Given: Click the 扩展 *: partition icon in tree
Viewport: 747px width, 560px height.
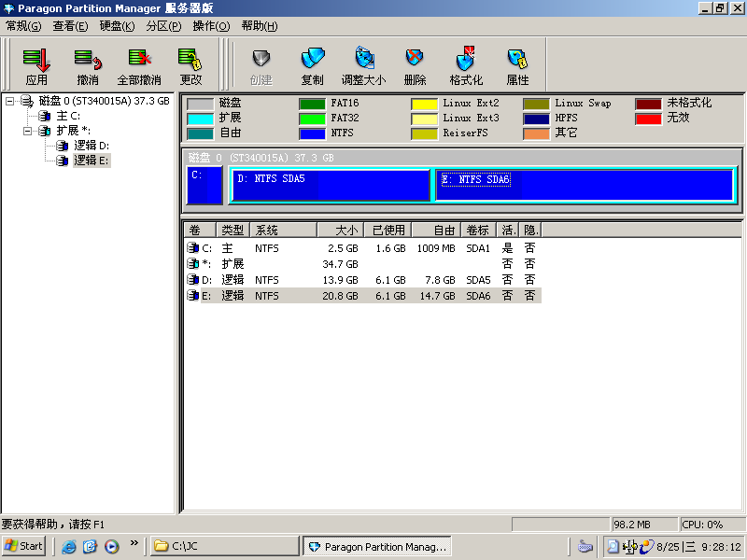Looking at the screenshot, I should [45, 131].
